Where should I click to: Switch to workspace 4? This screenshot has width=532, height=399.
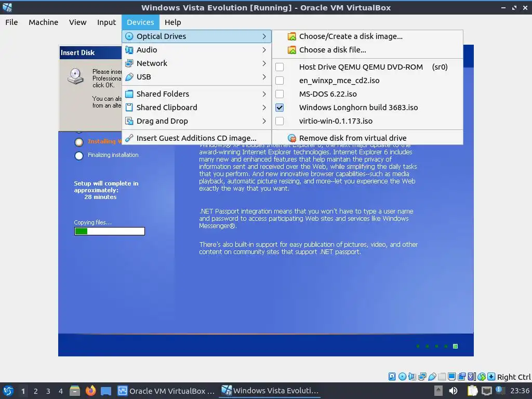coord(61,391)
